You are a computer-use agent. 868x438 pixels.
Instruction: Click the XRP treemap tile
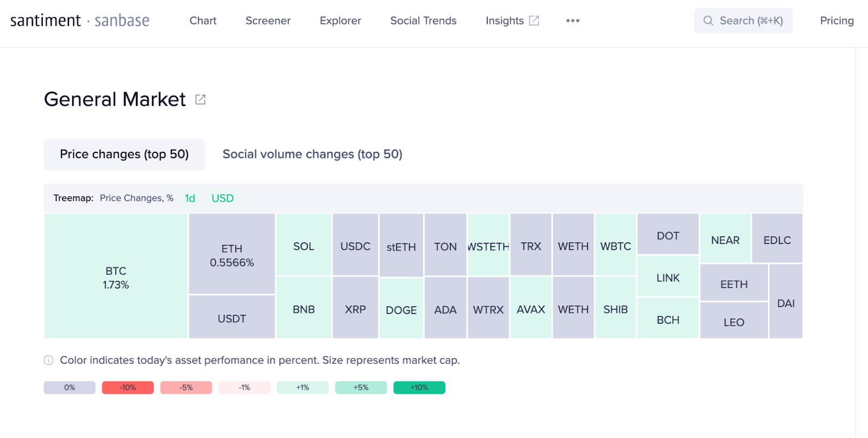(355, 308)
